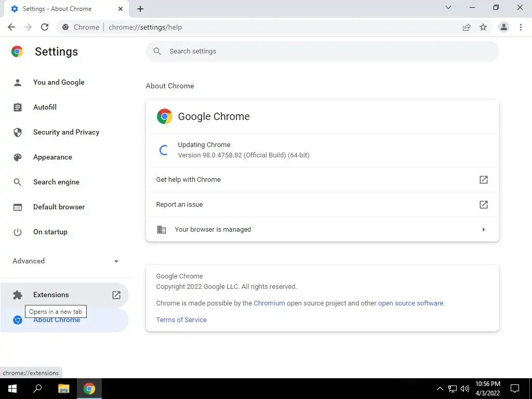The width and height of the screenshot is (532, 399).
Task: Click Get help with Chrome
Action: [x=322, y=179]
